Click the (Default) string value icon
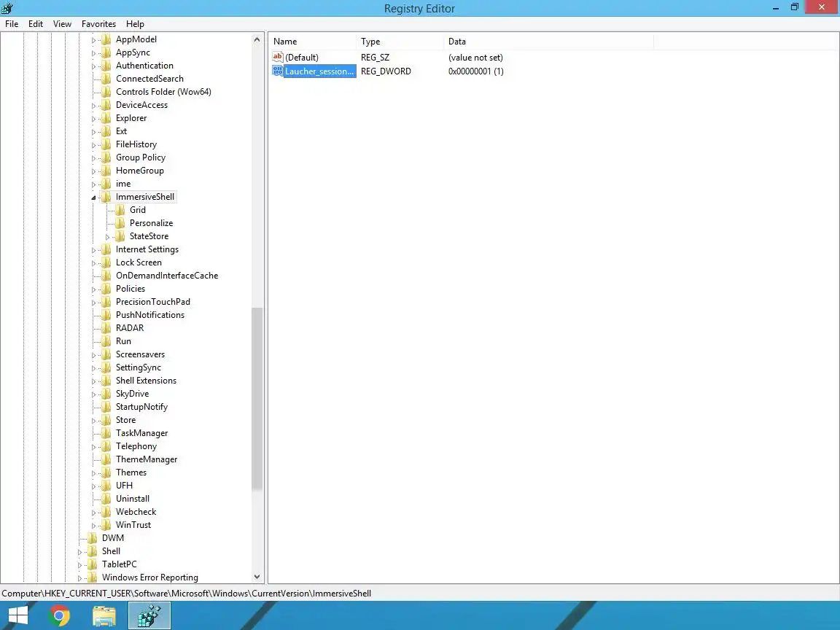 point(278,57)
